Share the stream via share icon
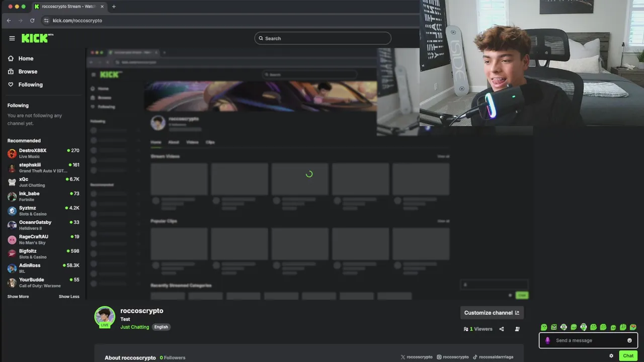 coord(501,329)
